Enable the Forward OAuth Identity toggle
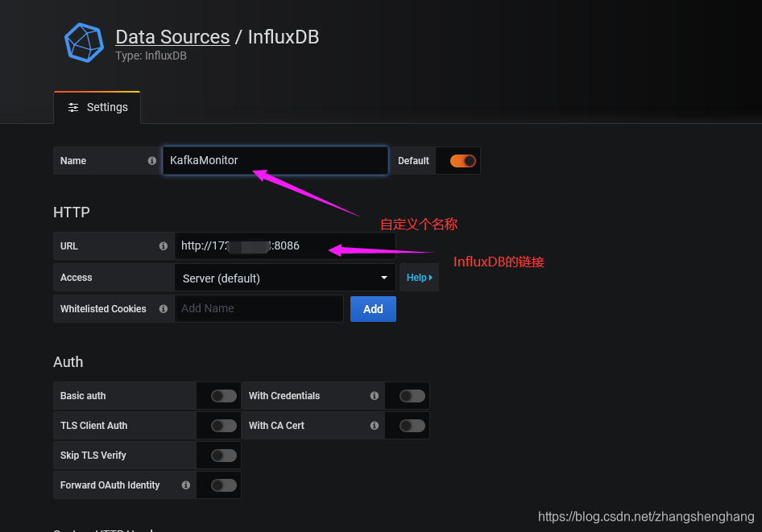762x532 pixels. click(x=224, y=485)
